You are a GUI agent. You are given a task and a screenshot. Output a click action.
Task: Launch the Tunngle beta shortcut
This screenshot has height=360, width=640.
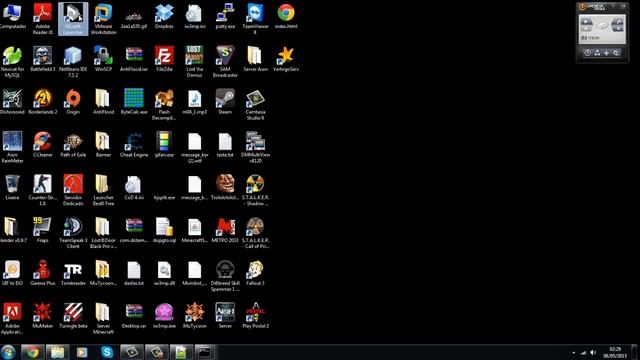point(73,316)
